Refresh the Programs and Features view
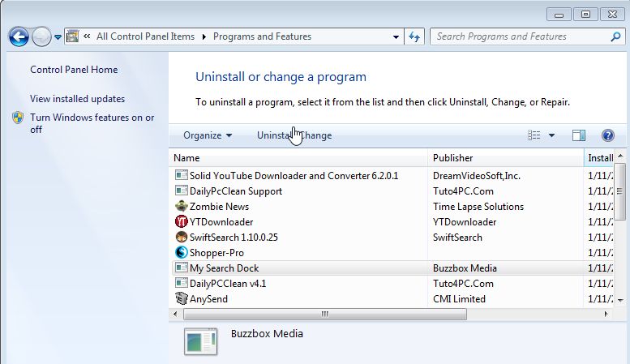 pos(414,37)
